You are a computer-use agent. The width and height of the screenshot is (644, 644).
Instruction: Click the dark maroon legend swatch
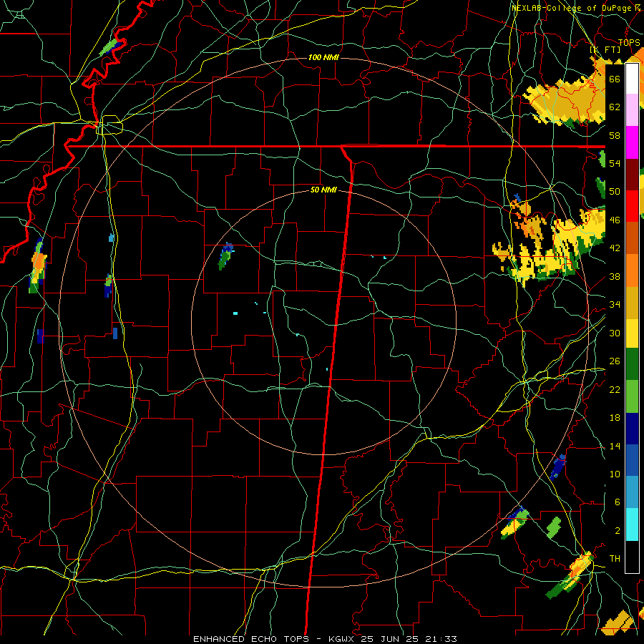click(632, 175)
